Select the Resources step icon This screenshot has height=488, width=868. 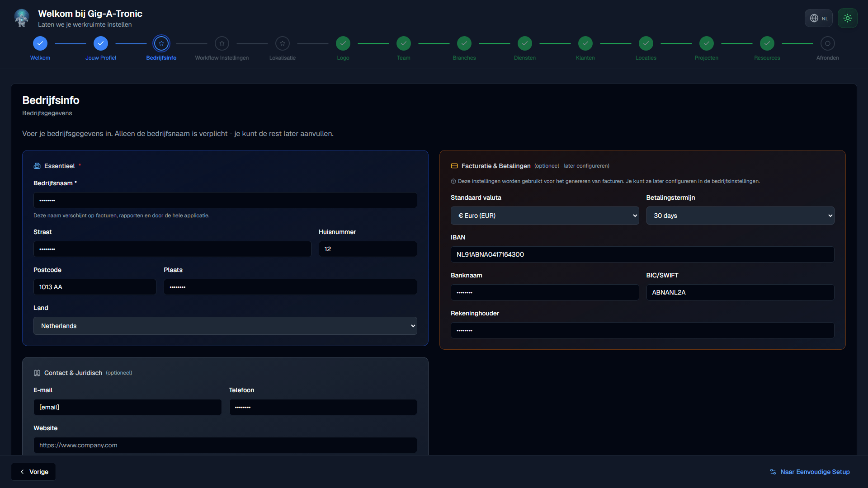pos(767,43)
